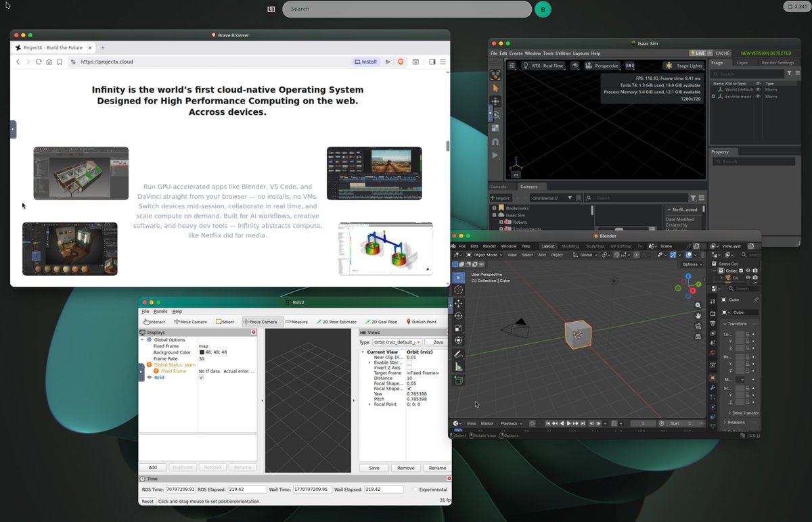This screenshot has height=522, width=812.
Task: Click Background Color swatch in RViz2
Action: click(201, 352)
